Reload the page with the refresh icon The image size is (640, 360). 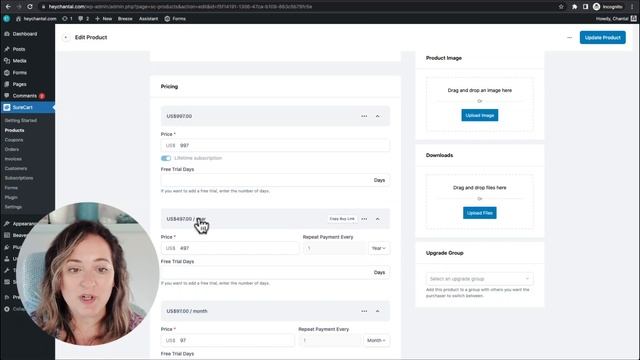coord(30,7)
